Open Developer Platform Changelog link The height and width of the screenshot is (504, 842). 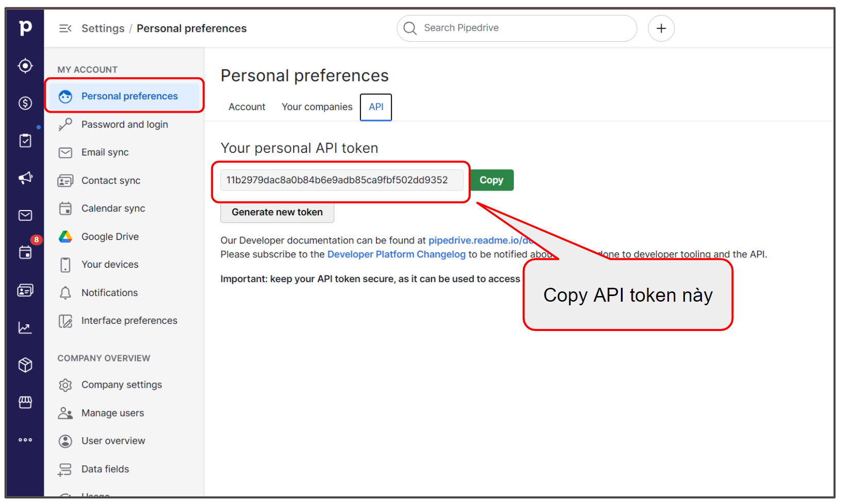[x=396, y=254]
